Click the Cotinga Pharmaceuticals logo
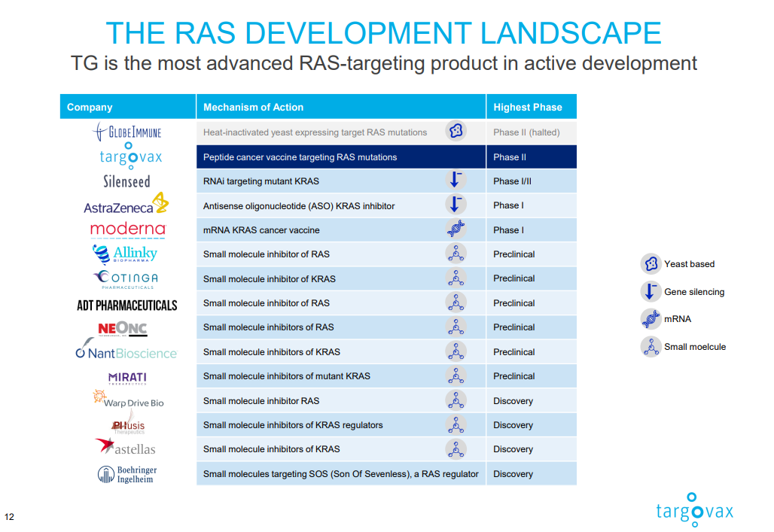This screenshot has width=774, height=532. tap(126, 279)
